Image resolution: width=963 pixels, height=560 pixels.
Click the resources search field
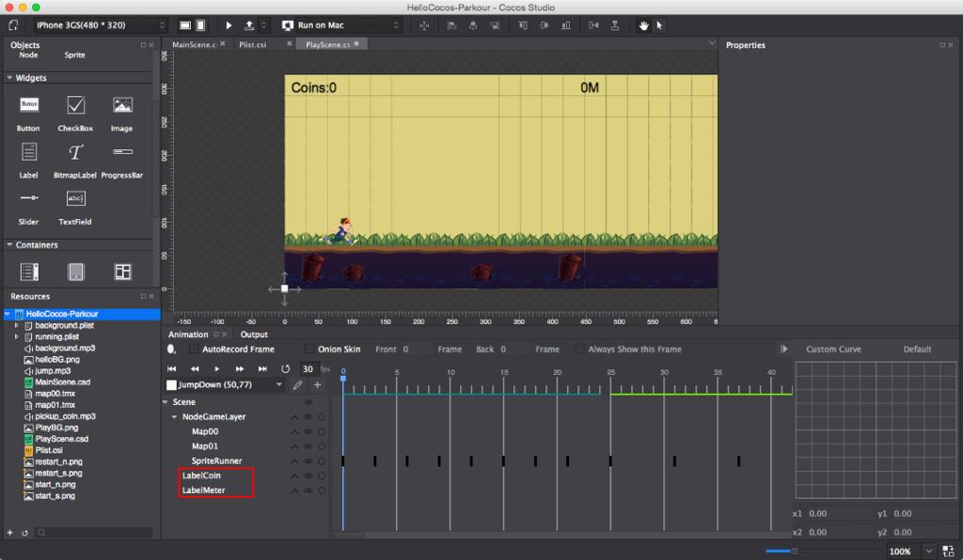tap(94, 533)
